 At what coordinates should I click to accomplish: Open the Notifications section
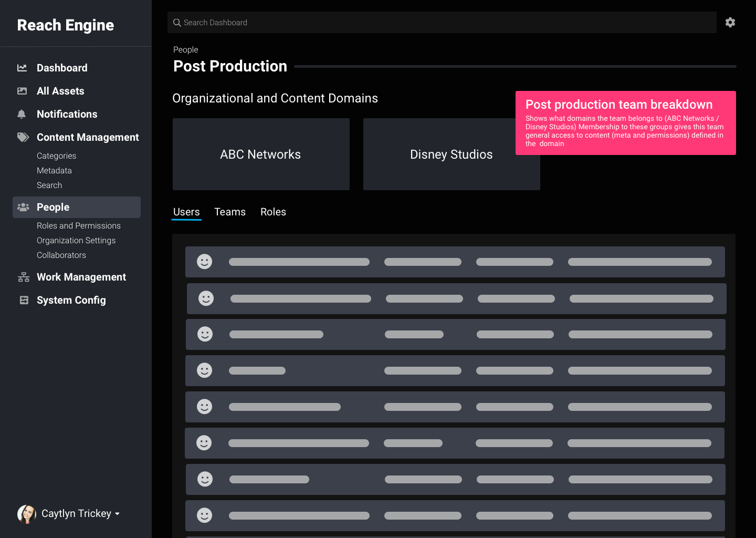pos(67,114)
